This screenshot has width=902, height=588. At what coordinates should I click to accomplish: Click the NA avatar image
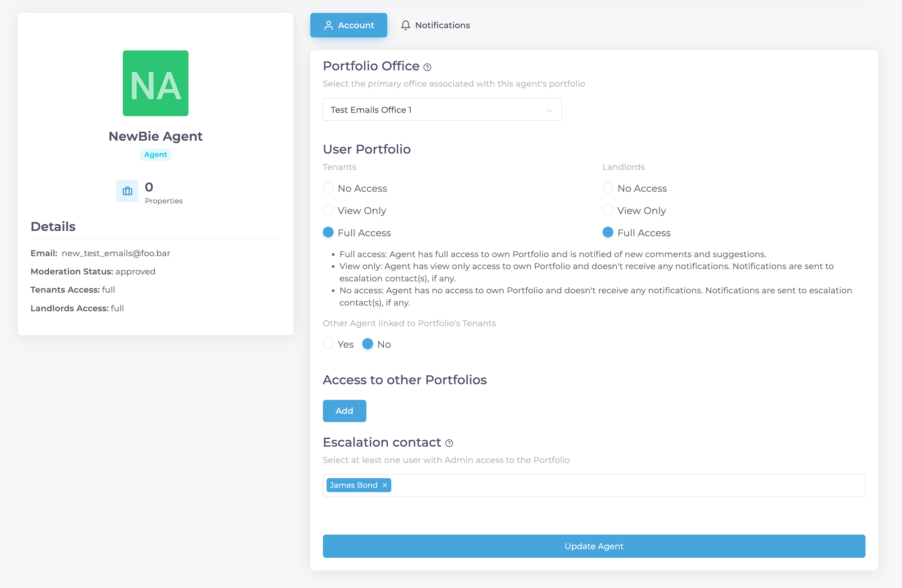(155, 83)
